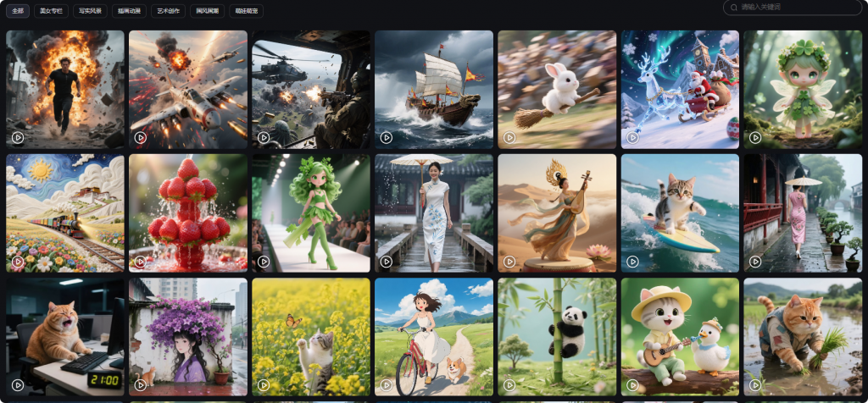Viewport: 868px width, 403px height.
Task: Play the fighter jets battle video
Action: [x=141, y=137]
